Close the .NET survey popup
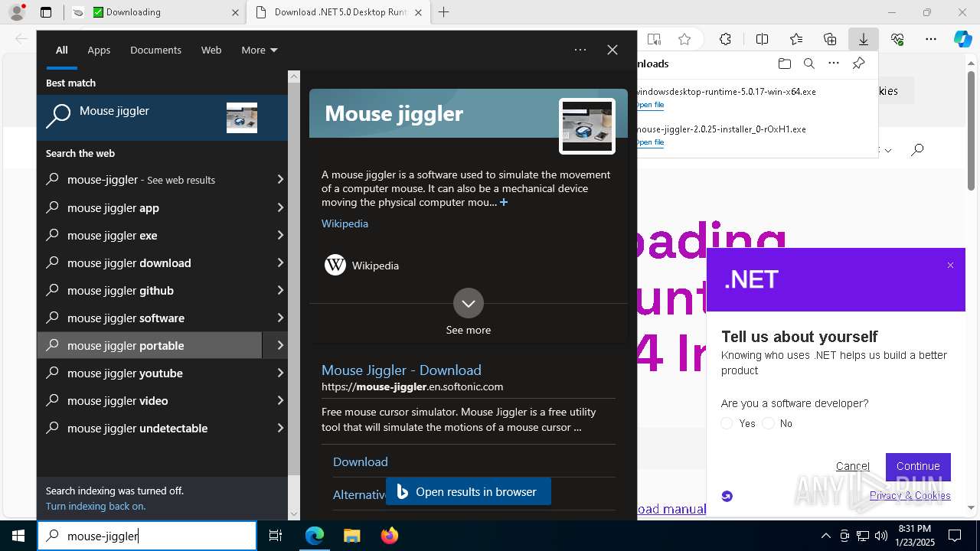980x551 pixels. (x=950, y=266)
